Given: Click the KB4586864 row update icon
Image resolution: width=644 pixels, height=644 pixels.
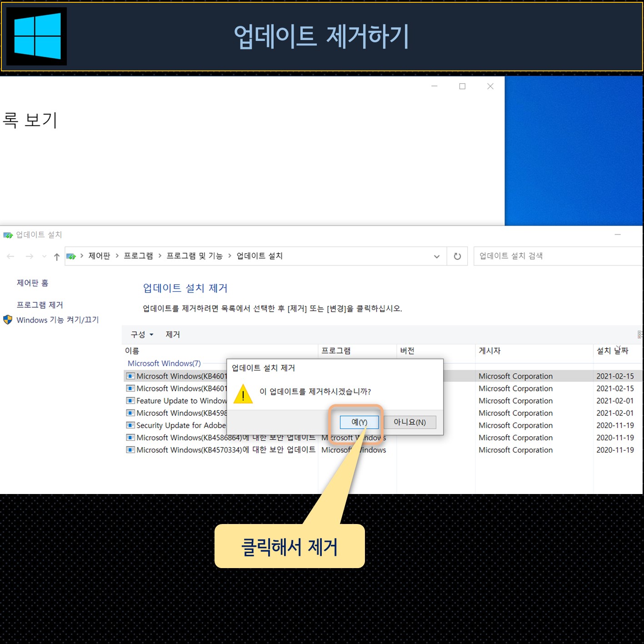Looking at the screenshot, I should coord(130,438).
